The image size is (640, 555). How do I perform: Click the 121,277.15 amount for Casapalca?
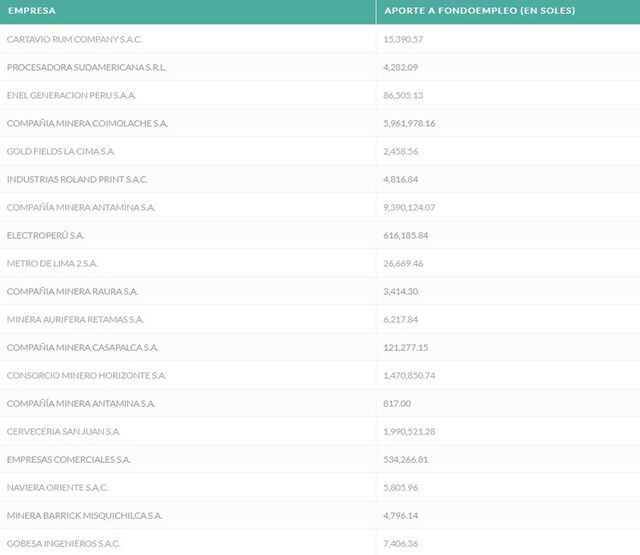pos(406,347)
